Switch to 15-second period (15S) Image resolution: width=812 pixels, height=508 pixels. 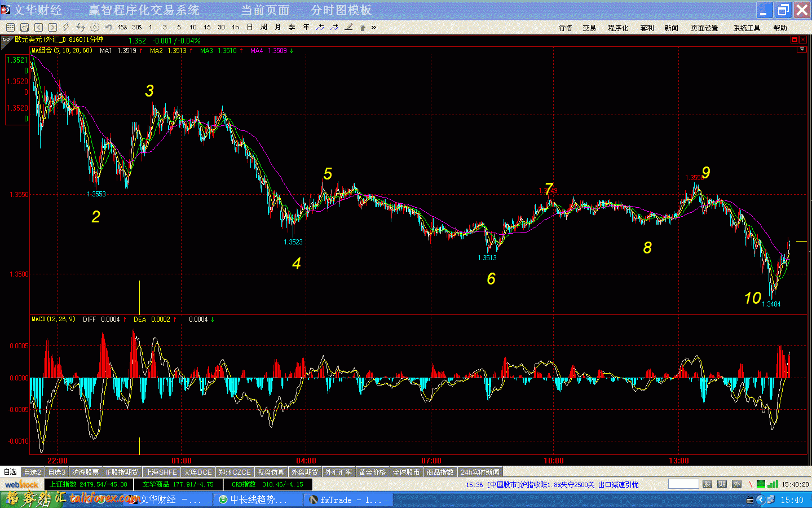(122, 27)
